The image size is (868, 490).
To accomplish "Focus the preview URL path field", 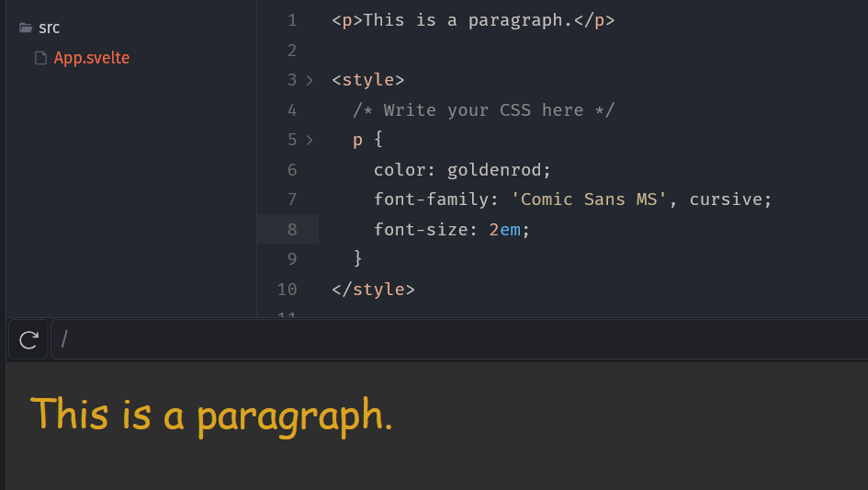I will (459, 340).
